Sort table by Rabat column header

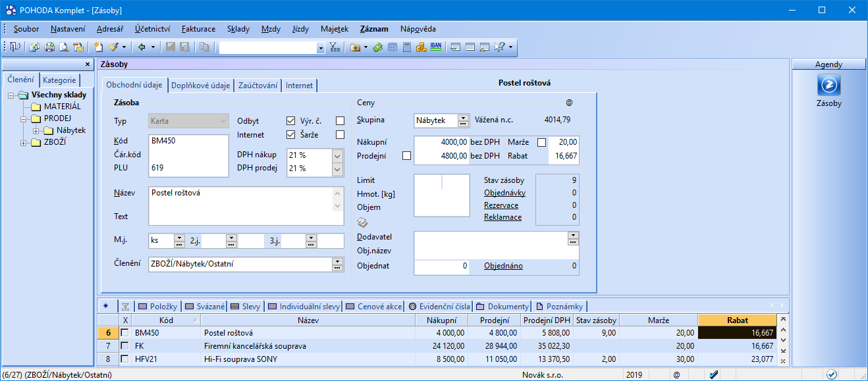pos(738,320)
